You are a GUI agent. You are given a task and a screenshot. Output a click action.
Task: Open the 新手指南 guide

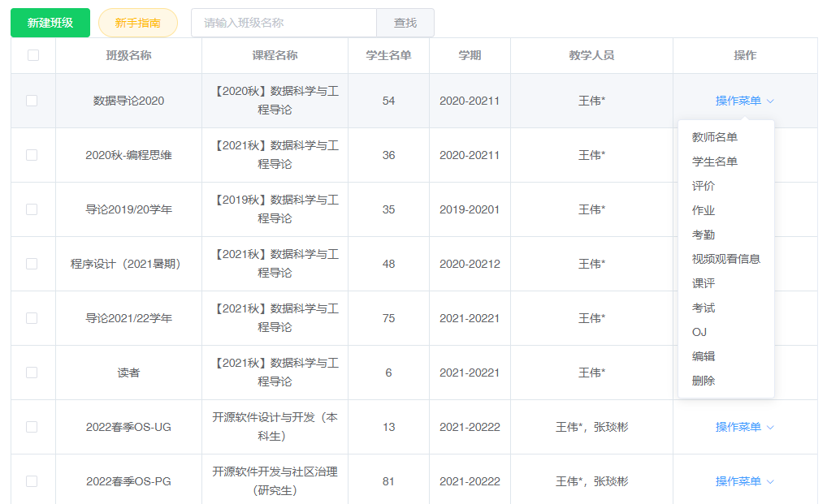(137, 23)
